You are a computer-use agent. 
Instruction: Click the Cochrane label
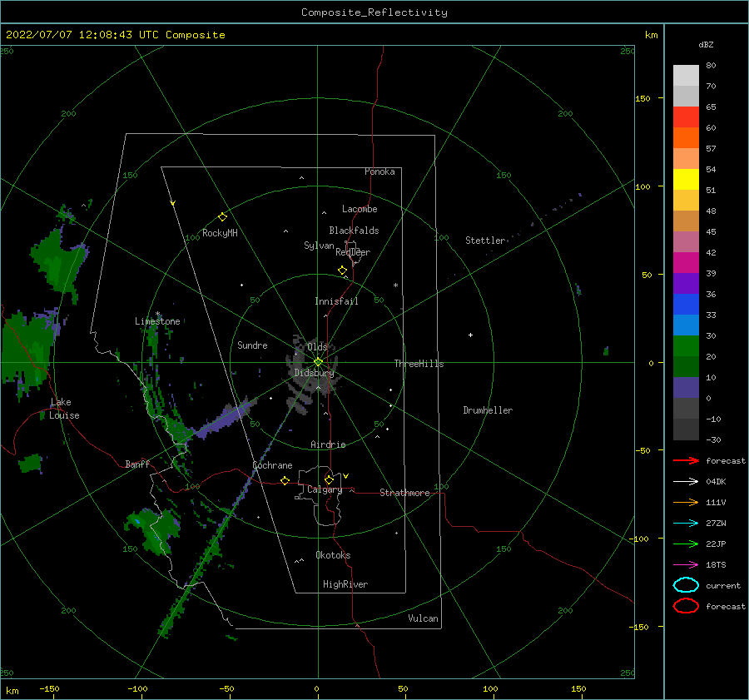(272, 465)
